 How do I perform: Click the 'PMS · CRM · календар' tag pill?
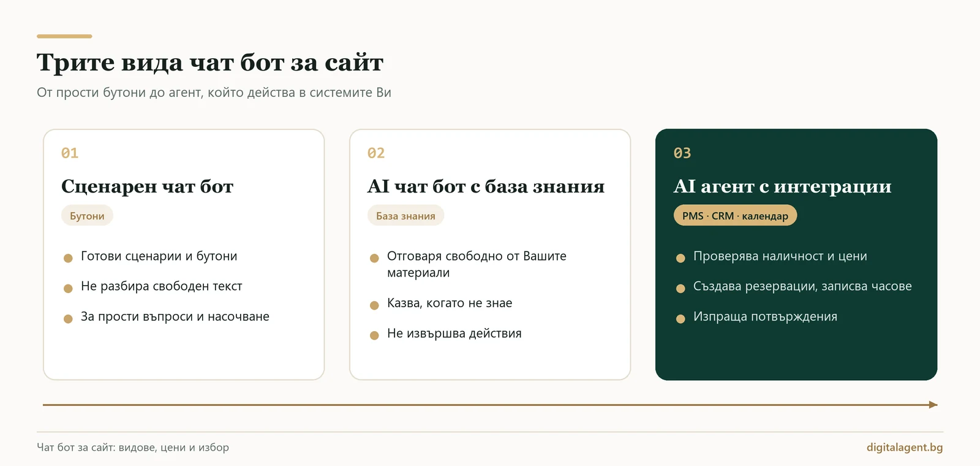[735, 216]
